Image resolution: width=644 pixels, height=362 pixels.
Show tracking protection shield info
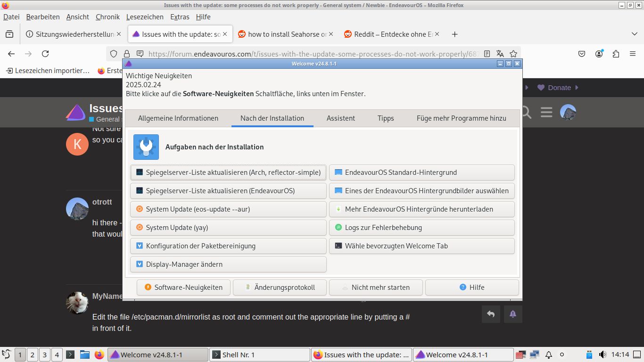click(114, 54)
